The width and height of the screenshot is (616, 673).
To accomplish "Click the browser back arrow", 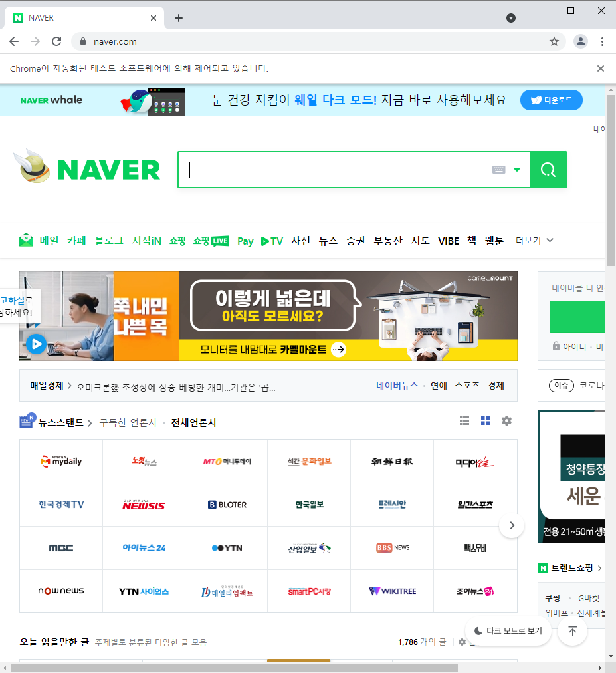I will tap(14, 41).
